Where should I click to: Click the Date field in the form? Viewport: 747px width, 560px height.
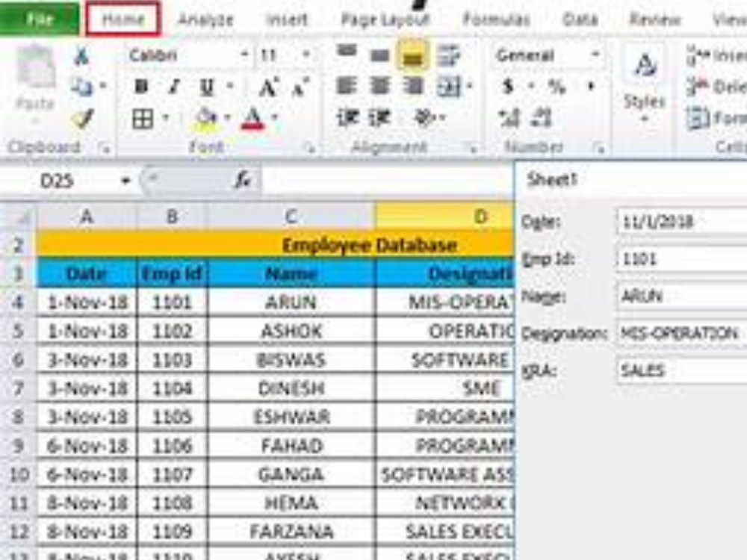point(682,222)
